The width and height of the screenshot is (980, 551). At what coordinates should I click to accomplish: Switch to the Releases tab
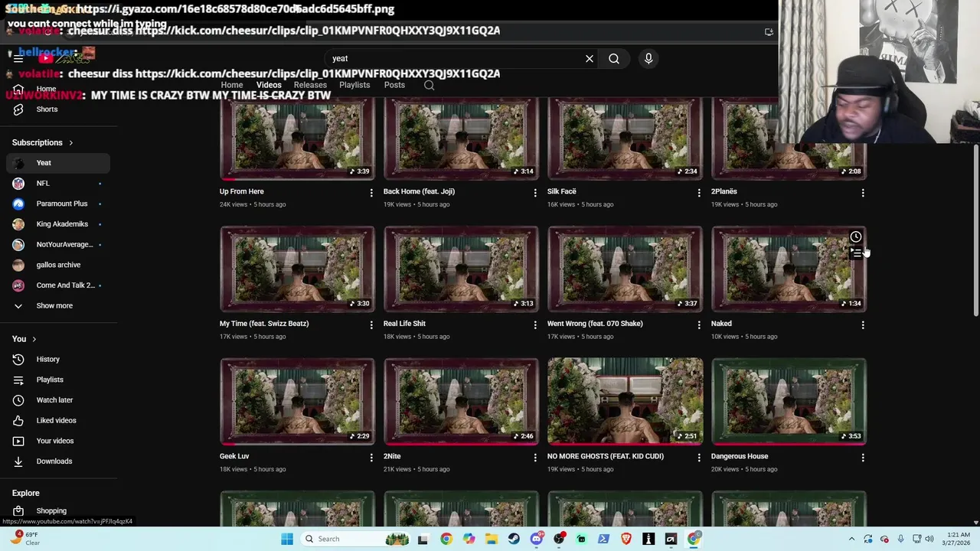[x=310, y=85]
